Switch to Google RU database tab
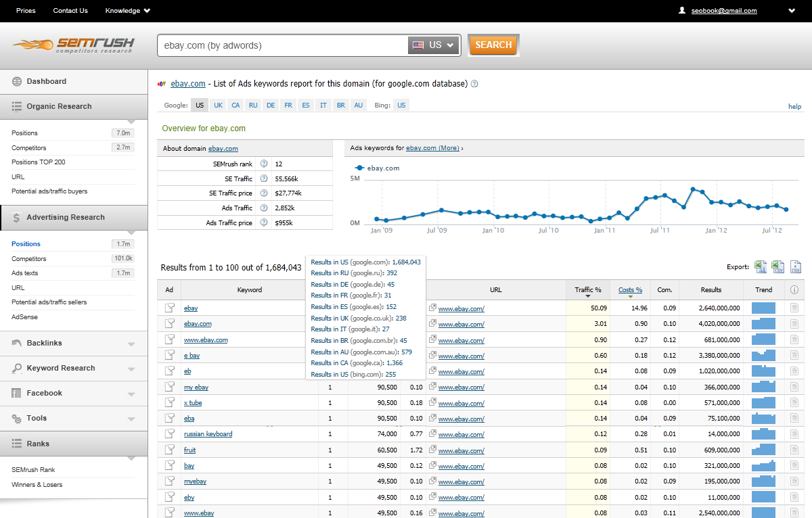This screenshot has width=812, height=518. tap(253, 105)
